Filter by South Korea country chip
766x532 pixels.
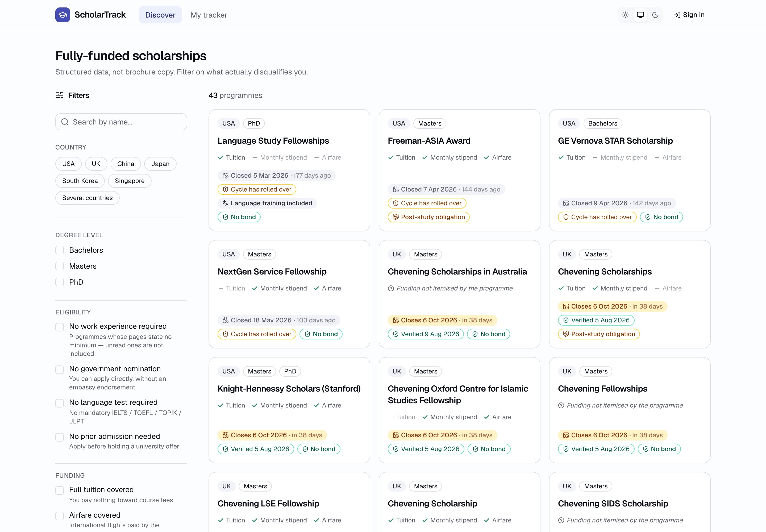point(80,181)
